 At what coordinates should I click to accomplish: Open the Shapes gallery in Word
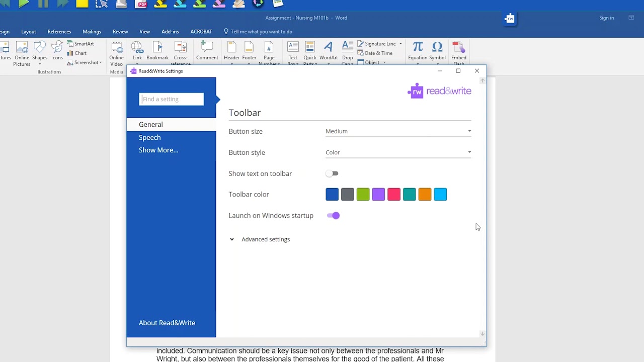tap(40, 54)
